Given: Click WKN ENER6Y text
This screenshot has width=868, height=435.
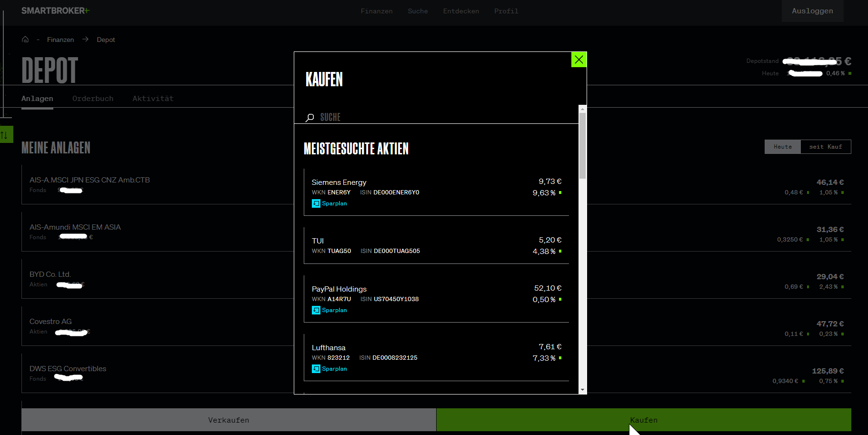Looking at the screenshot, I should (x=331, y=192).
